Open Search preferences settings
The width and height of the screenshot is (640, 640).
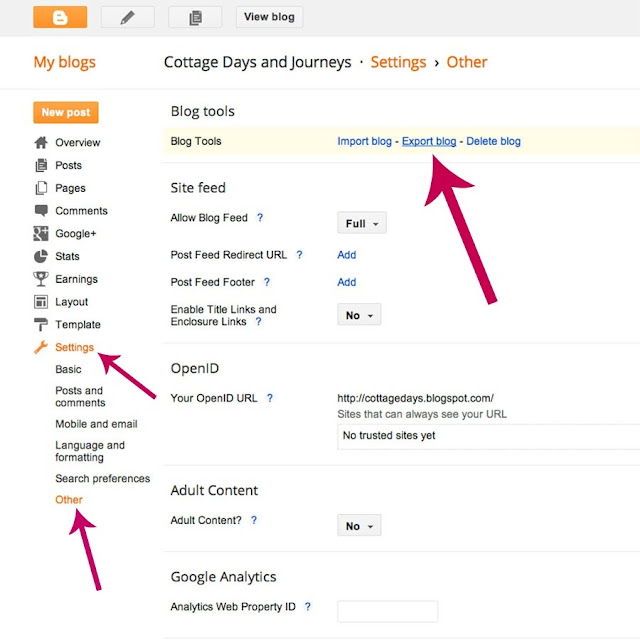tap(102, 478)
